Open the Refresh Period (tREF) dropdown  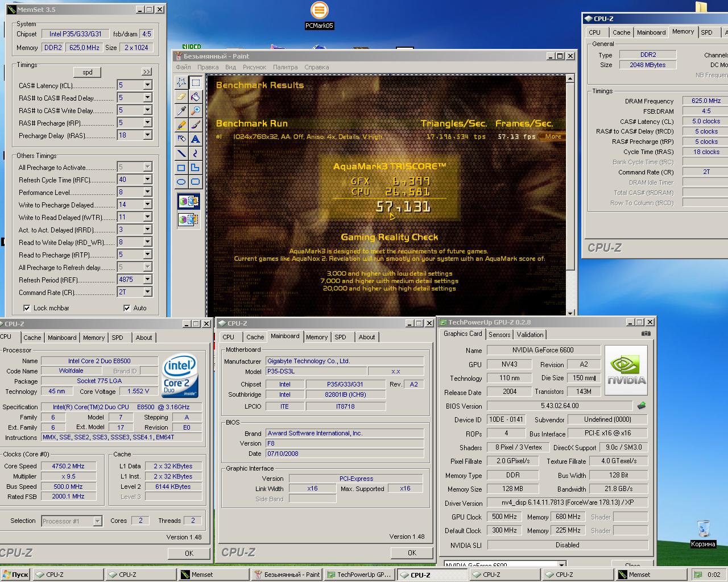tap(147, 280)
